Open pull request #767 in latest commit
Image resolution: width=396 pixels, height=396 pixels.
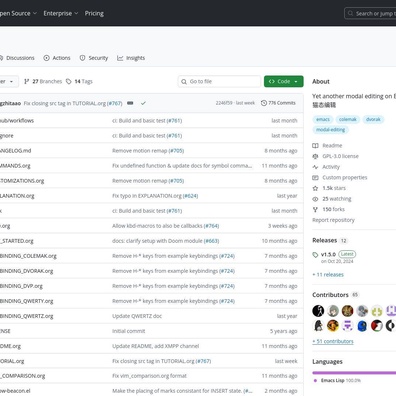pos(115,103)
